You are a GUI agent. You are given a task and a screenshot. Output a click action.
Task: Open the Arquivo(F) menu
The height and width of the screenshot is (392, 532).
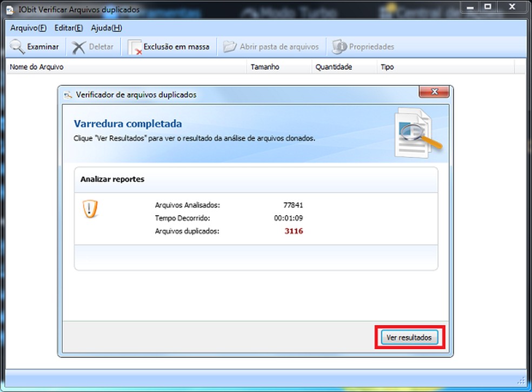(29, 28)
